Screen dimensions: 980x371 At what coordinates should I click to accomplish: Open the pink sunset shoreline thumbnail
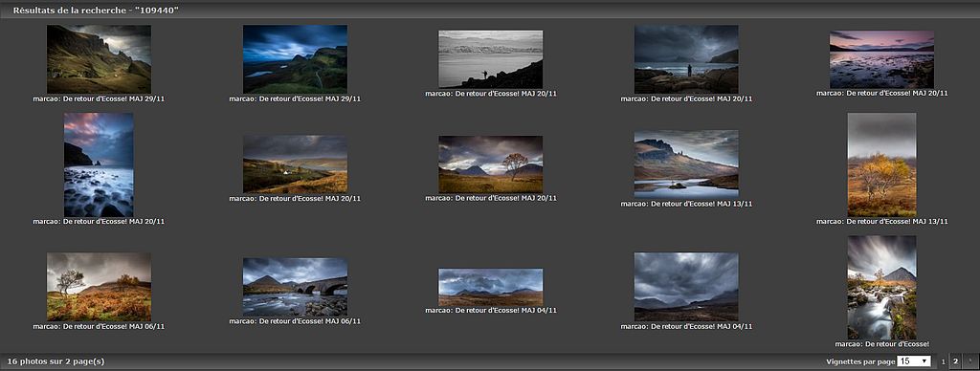pos(881,59)
